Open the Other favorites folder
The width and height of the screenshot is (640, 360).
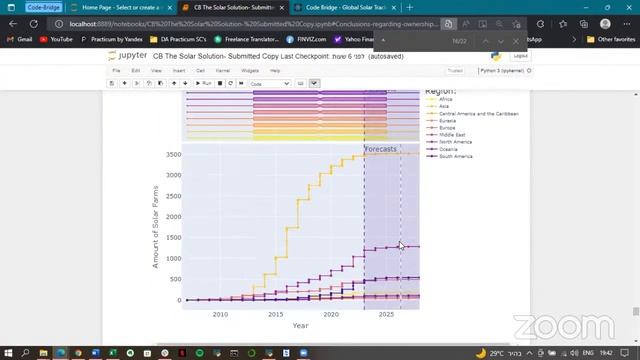[611, 40]
